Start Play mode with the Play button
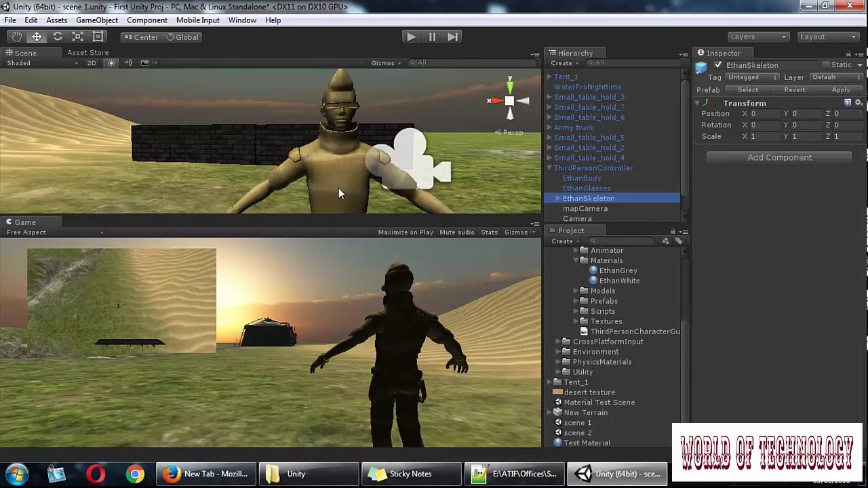Viewport: 868px width, 488px height. coord(411,37)
